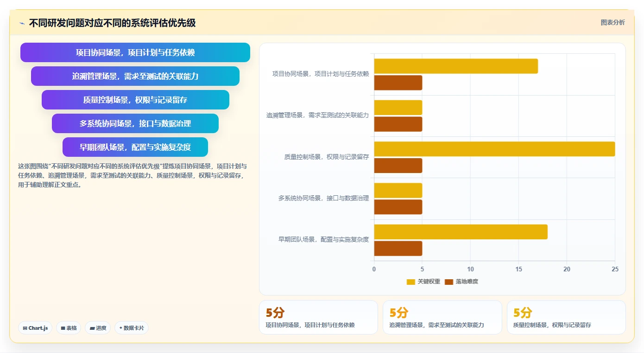The image size is (644, 353).
Task: Click brown bar for 早期团队场景 in chart
Action: tap(398, 249)
